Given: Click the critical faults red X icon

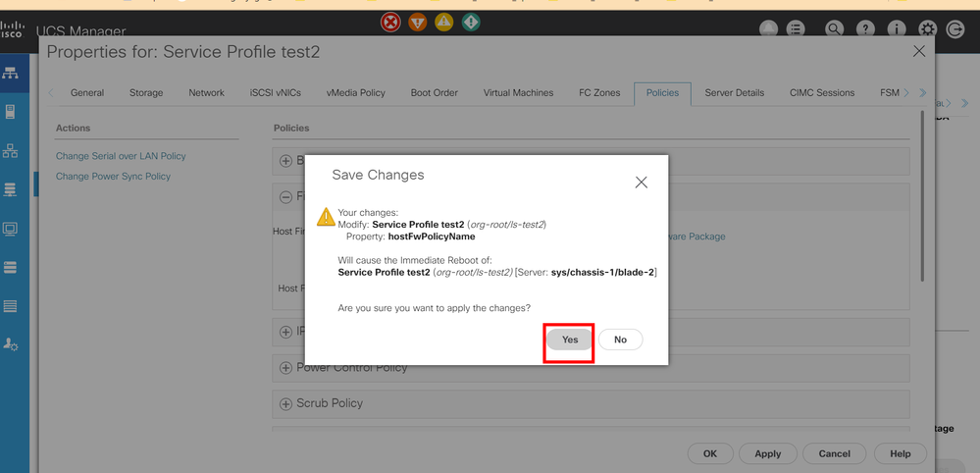Looking at the screenshot, I should [390, 24].
